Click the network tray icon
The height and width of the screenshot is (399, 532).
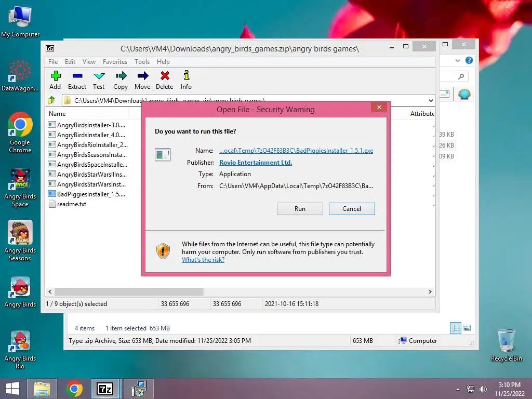471,389
